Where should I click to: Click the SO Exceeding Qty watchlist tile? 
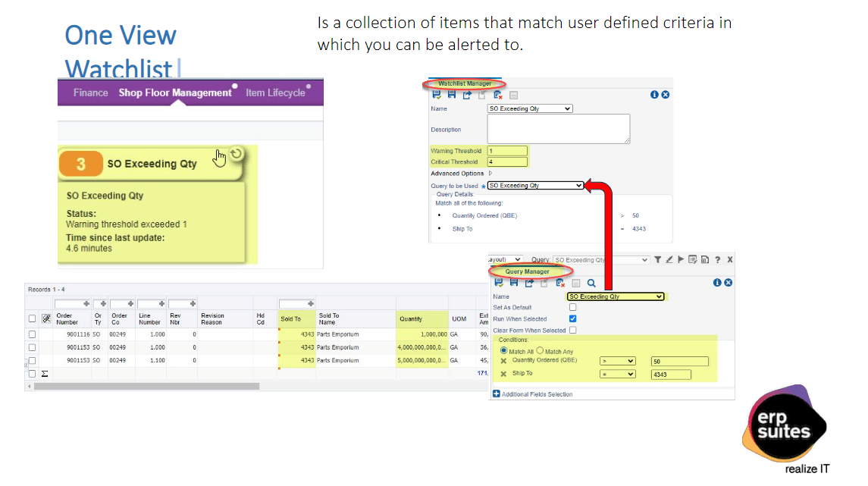pos(151,164)
